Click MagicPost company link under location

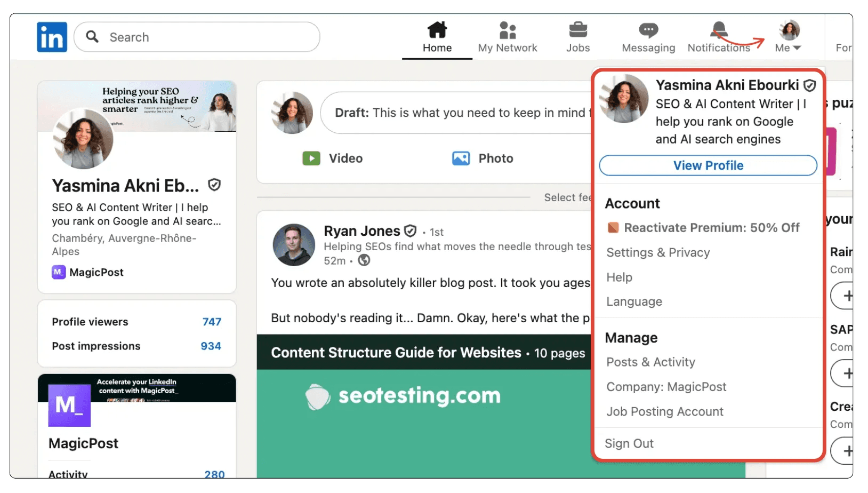[x=97, y=272]
